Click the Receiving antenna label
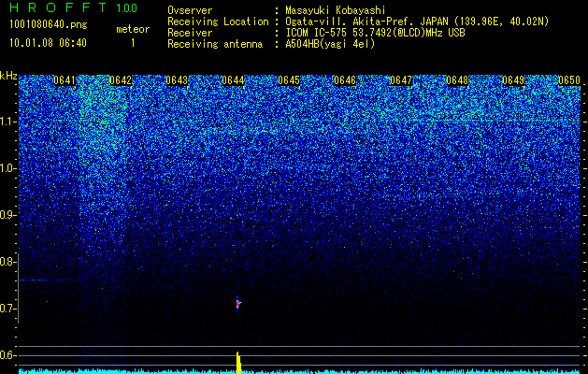Image resolution: width=588 pixels, height=374 pixels. click(x=215, y=44)
